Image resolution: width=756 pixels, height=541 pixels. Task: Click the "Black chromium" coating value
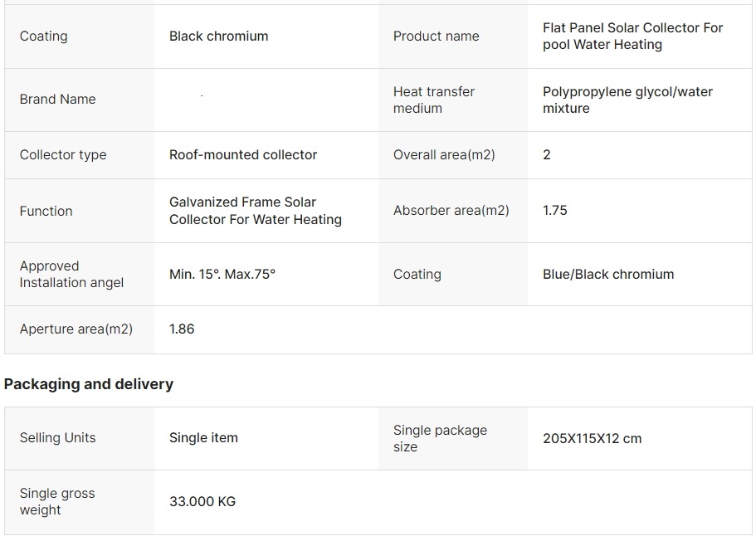click(218, 37)
